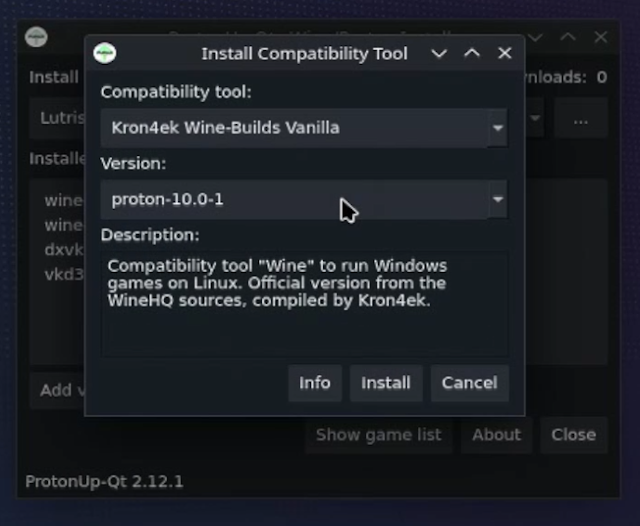The width and height of the screenshot is (640, 526).
Task: Open the Compatibility tool dropdown arrow
Action: tap(498, 128)
